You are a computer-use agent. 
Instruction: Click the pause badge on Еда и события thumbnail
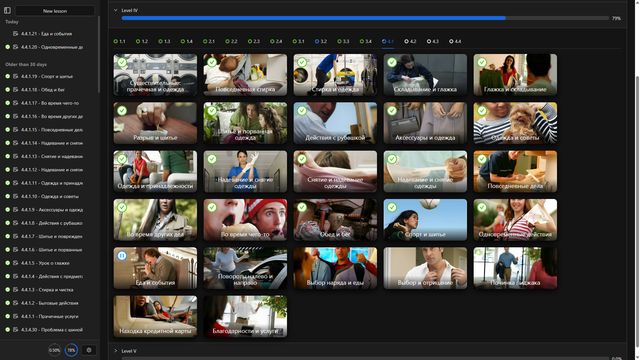coord(122,256)
